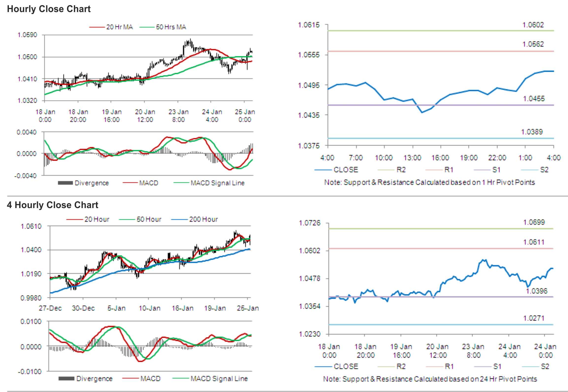Click the 1.0495 y-axis label

click(309, 85)
